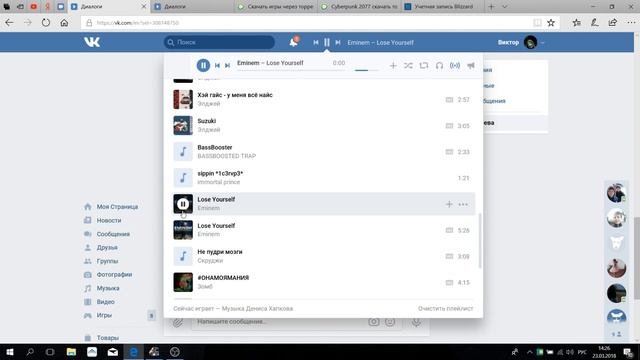Image resolution: width=640 pixels, height=360 pixels.
Task: Play sippin *1c3rvp3* track
Action: tap(183, 178)
